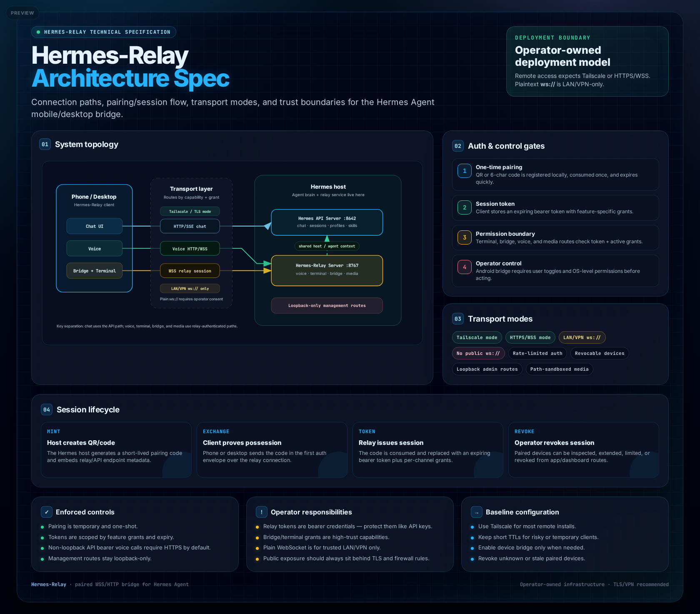Click the 04 badge beside Session lifecycle
The height and width of the screenshot is (614, 700).
pos(47,409)
